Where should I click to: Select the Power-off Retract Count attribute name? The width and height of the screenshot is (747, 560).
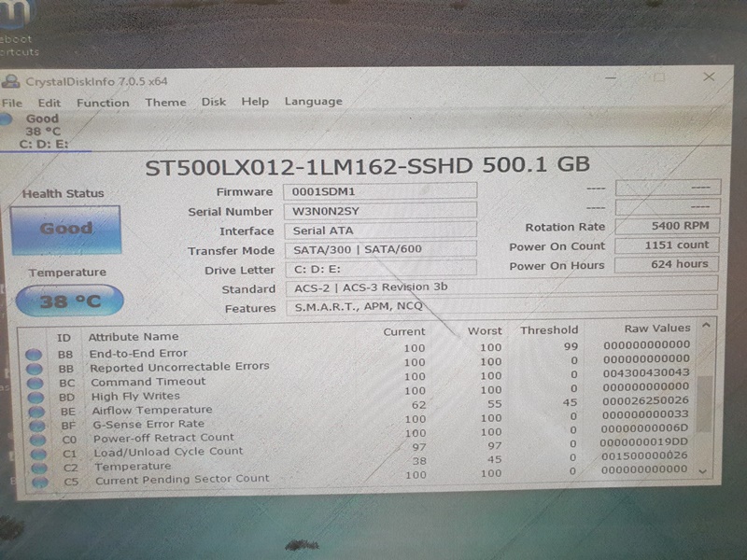point(163,438)
